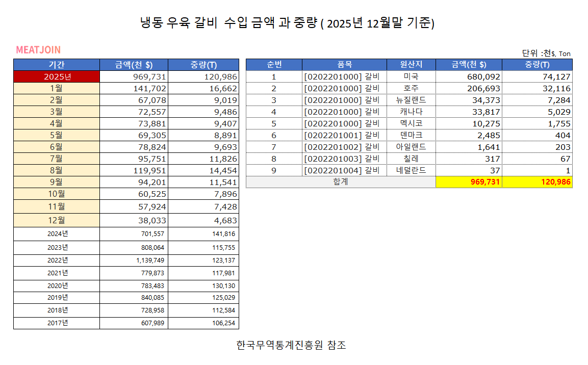Screen dimensions: 588x365
Task: Select the 미국 origin cell
Action: (x=411, y=76)
